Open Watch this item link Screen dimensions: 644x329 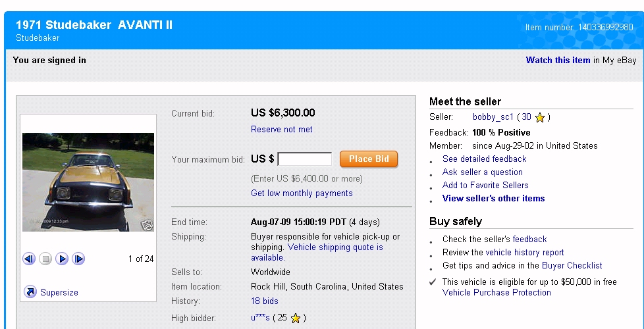[x=558, y=61]
